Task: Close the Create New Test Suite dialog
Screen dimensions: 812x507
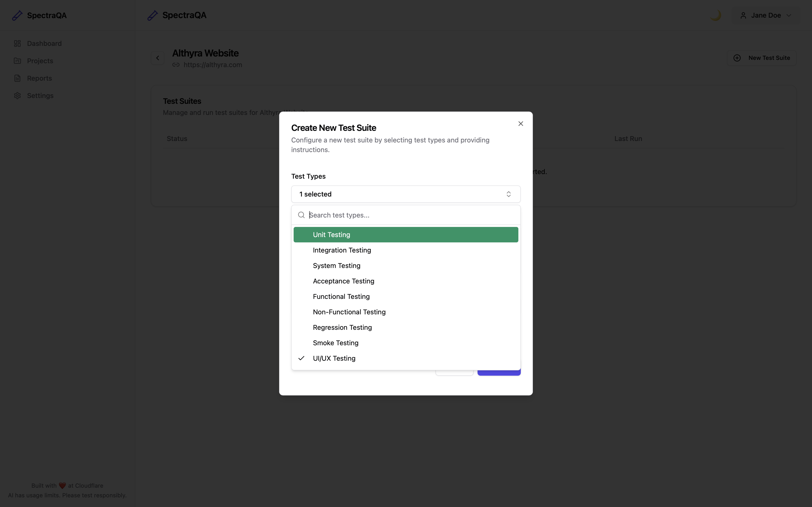Action: click(520, 124)
